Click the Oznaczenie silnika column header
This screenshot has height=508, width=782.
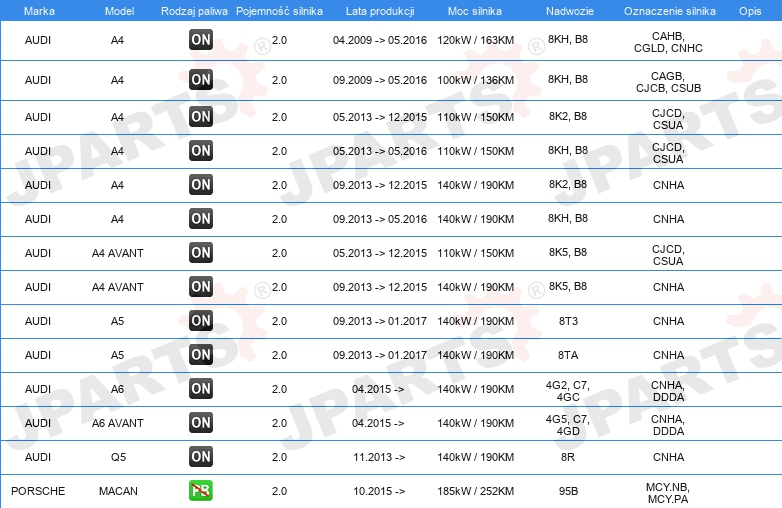[669, 11]
